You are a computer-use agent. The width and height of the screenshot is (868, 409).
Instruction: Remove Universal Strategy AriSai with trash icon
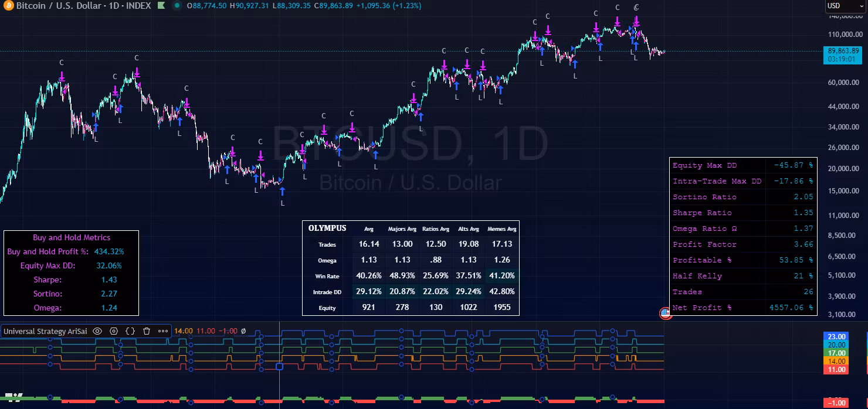pos(147,331)
